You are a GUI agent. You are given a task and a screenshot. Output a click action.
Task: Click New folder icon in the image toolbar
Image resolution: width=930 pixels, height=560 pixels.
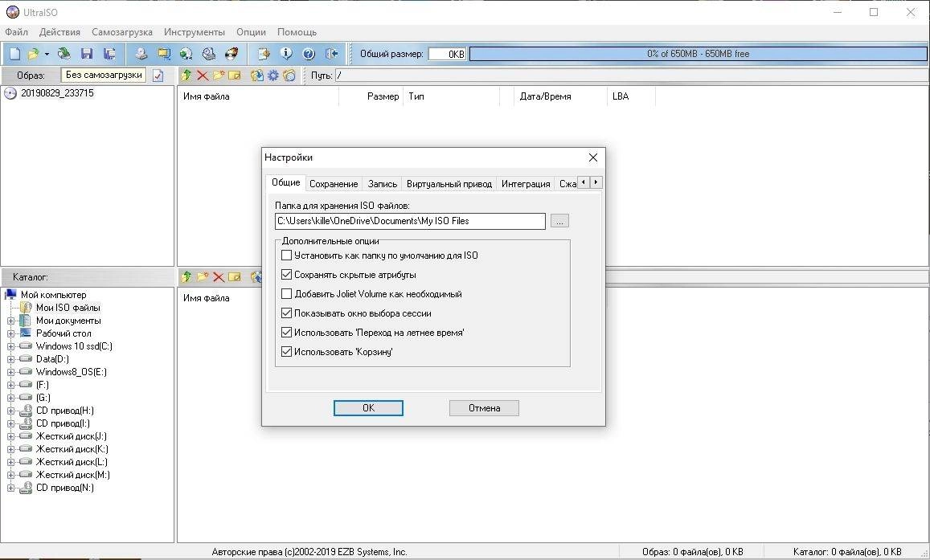pos(219,76)
